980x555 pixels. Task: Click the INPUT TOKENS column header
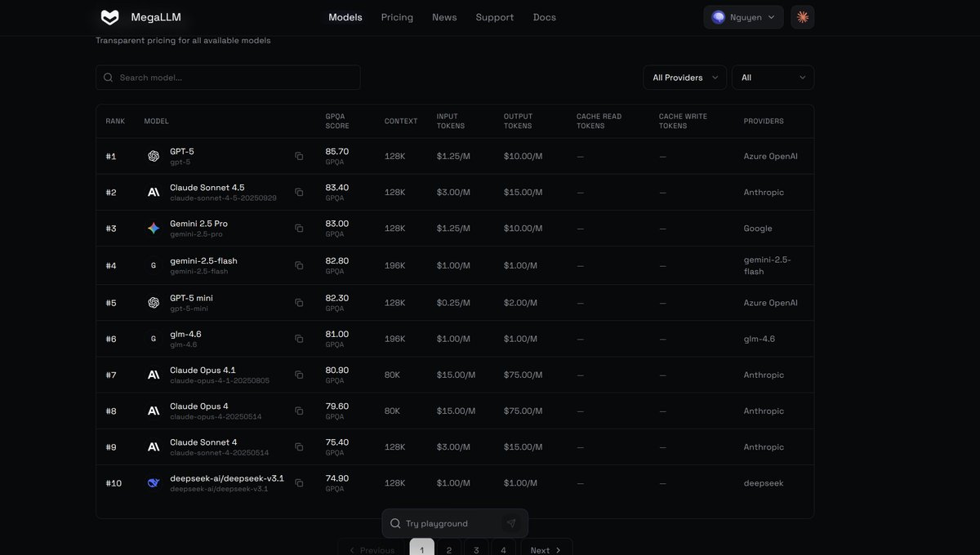pyautogui.click(x=451, y=121)
